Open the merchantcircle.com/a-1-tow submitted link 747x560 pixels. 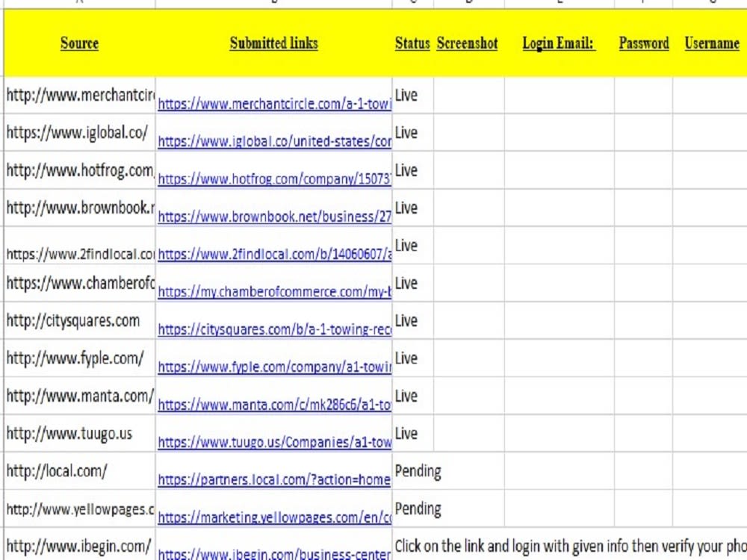(274, 104)
